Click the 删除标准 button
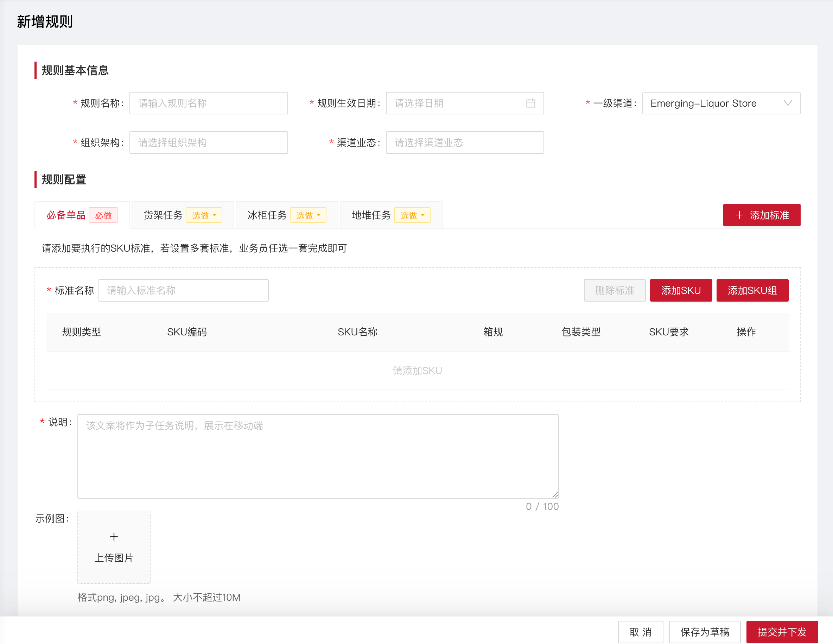Screen dimensions: 833x644 (x=615, y=290)
